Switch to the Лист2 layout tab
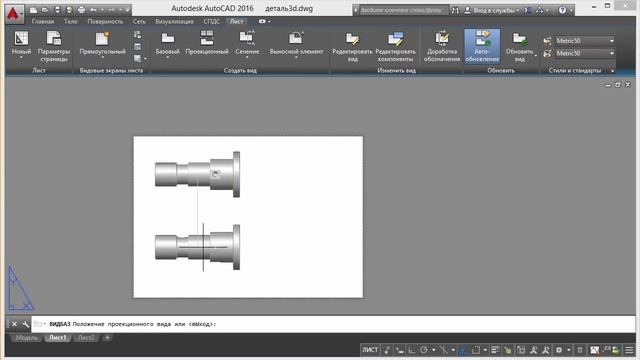Image resolution: width=640 pixels, height=360 pixels. 86,338
